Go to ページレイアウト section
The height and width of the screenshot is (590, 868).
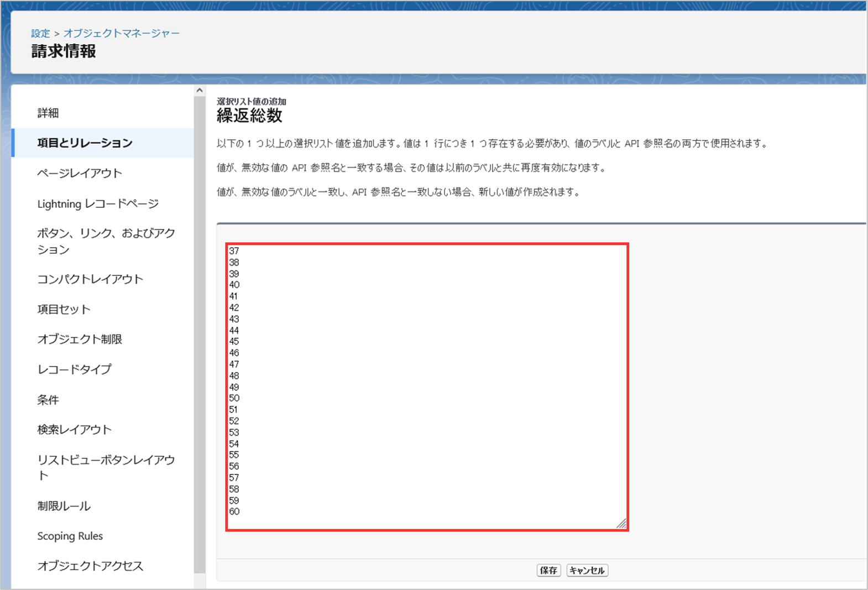80,173
